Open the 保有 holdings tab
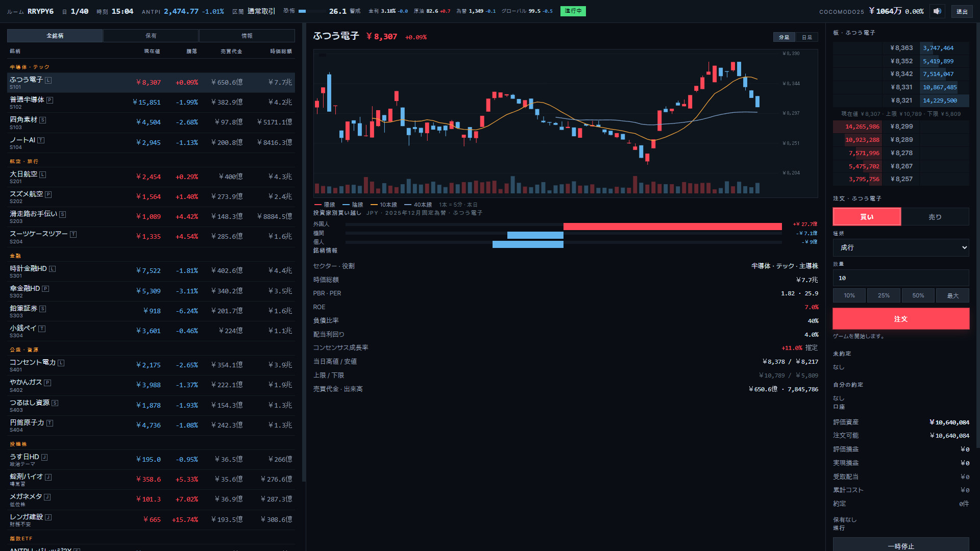Screen dimensions: 980x551 (x=151, y=36)
